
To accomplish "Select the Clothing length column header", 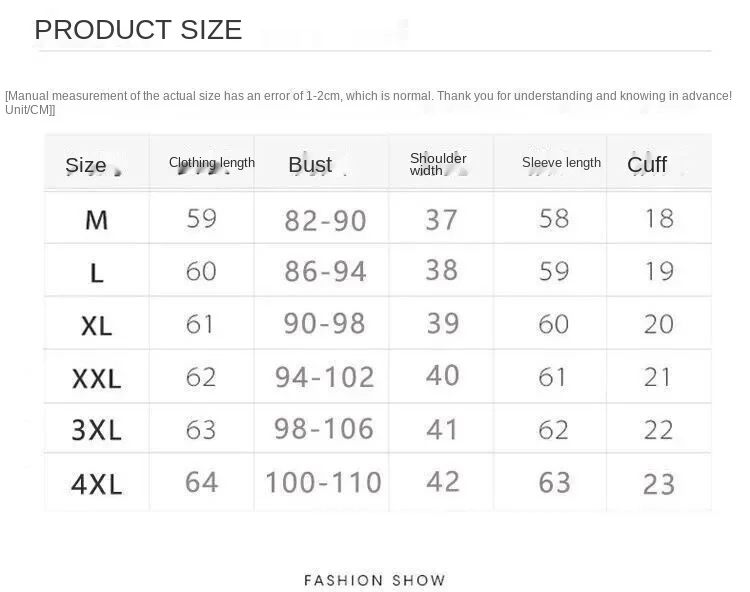I will point(212,163).
